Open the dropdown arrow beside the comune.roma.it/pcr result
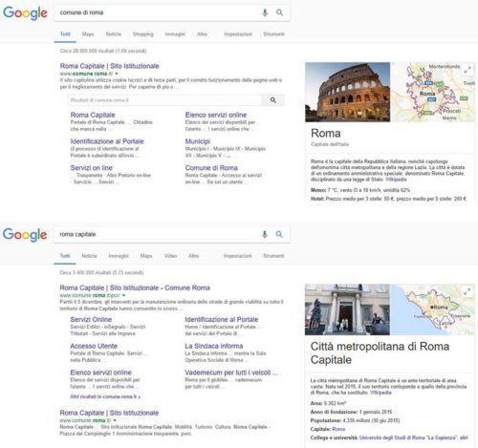This screenshot has height=448, width=478. click(123, 295)
